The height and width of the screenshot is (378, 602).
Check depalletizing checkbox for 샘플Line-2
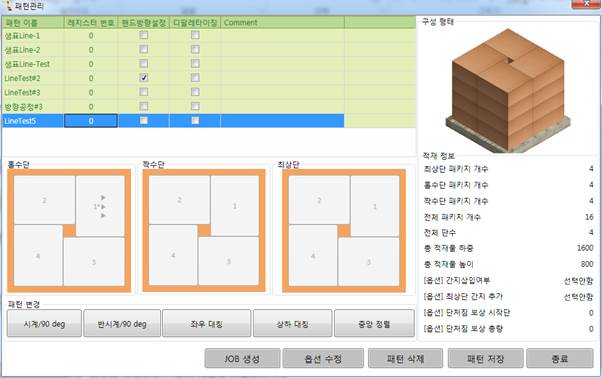click(195, 50)
